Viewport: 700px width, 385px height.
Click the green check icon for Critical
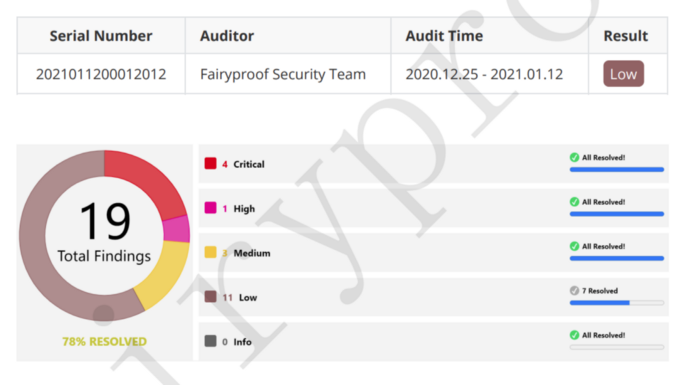(x=574, y=157)
